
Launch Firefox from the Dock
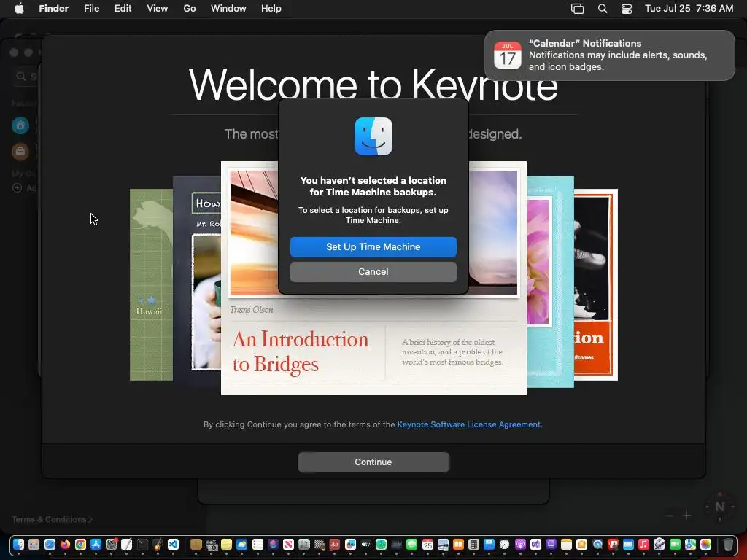(x=65, y=544)
